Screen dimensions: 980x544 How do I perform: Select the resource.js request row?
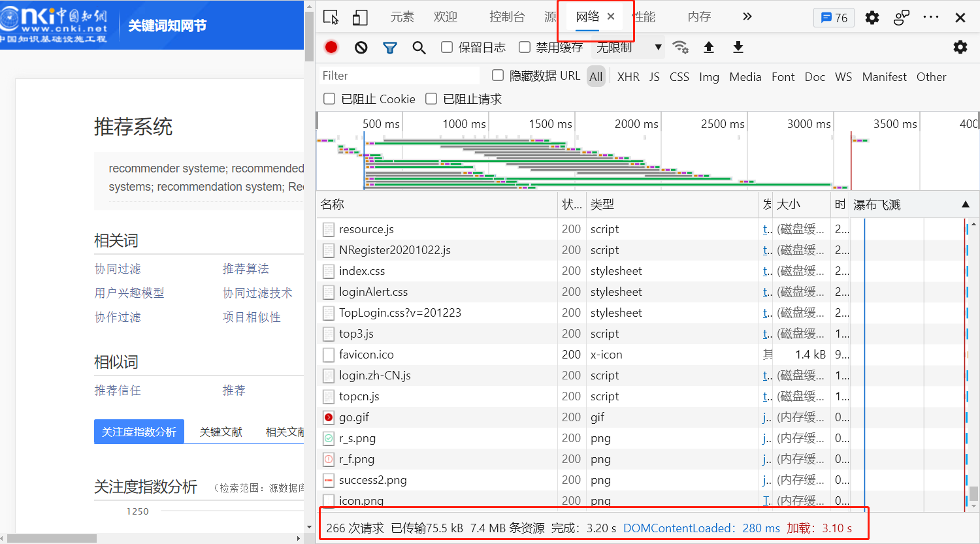tap(582, 229)
